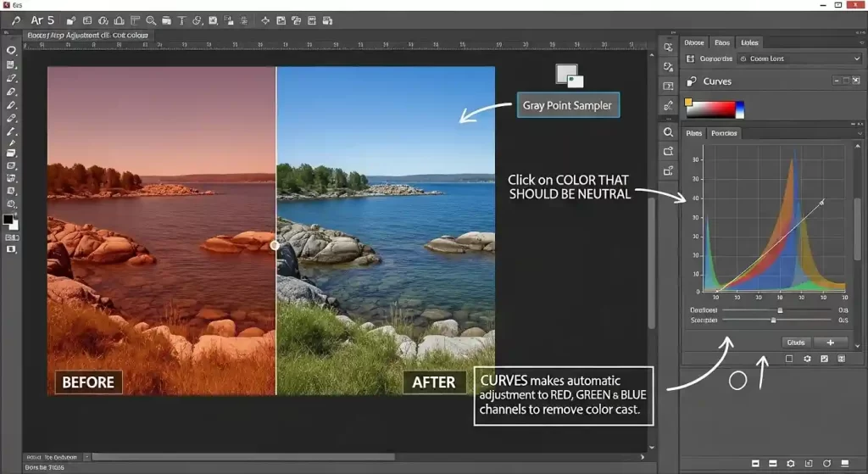The width and height of the screenshot is (868, 474).
Task: Select the bandage healing tool in the left toolbar
Action: (11, 118)
